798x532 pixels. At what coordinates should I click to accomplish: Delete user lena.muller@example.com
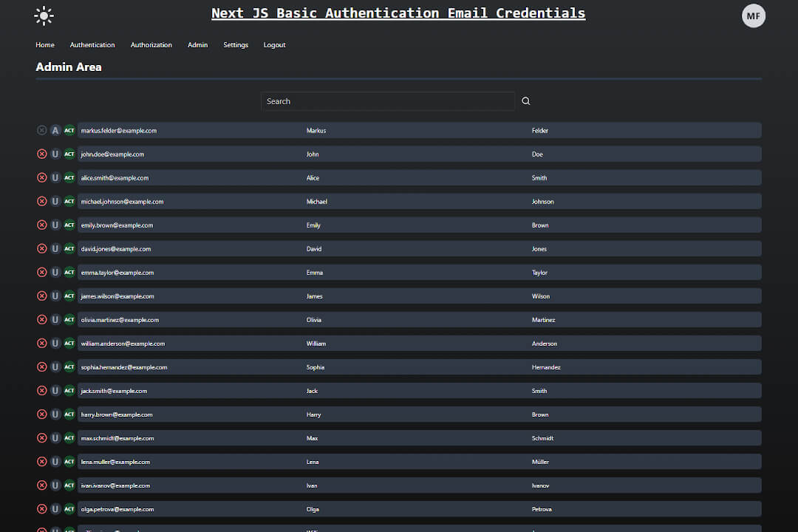[41, 462]
